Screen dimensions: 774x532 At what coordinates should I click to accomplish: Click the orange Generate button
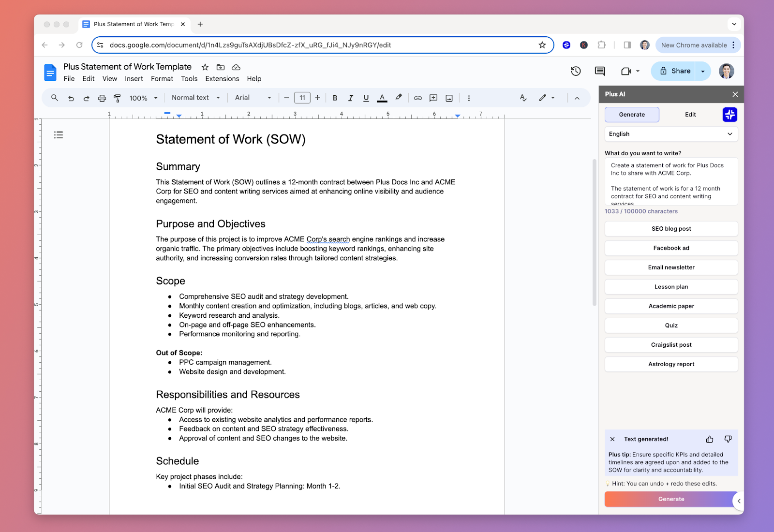click(x=671, y=499)
